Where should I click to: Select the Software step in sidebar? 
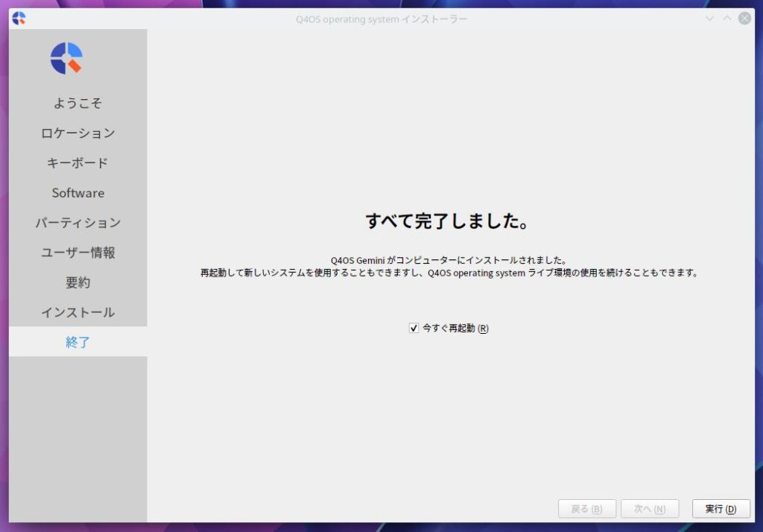pos(77,193)
